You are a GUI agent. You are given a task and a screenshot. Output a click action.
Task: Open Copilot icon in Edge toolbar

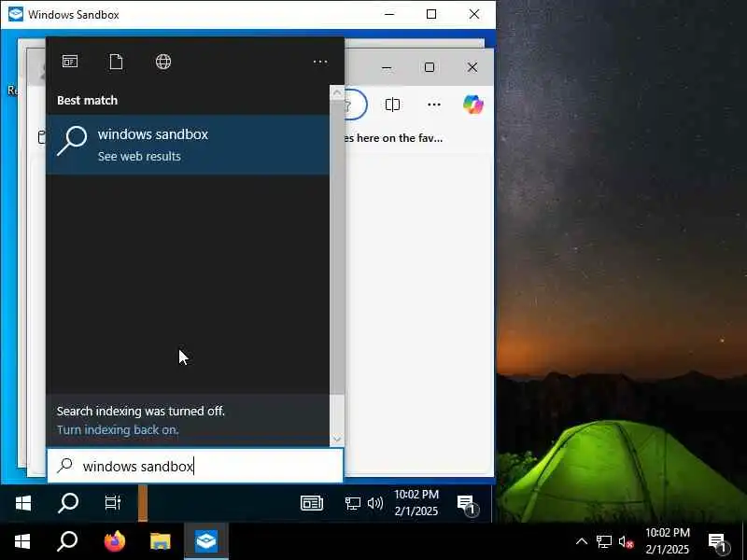473,105
